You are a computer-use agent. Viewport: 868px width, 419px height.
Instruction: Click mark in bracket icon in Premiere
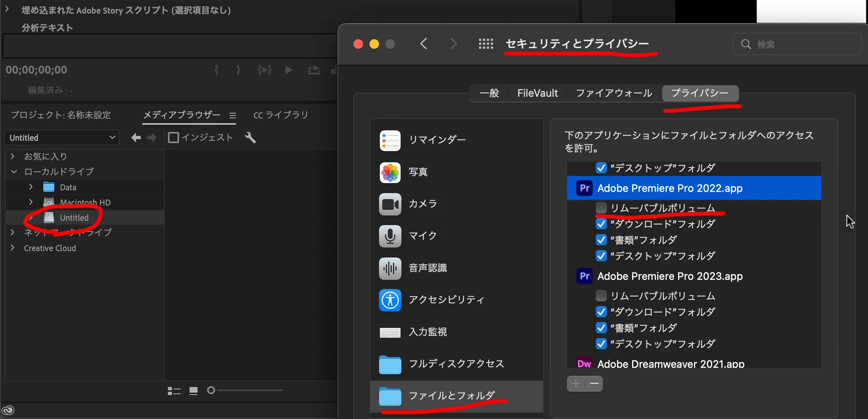pyautogui.click(x=216, y=70)
